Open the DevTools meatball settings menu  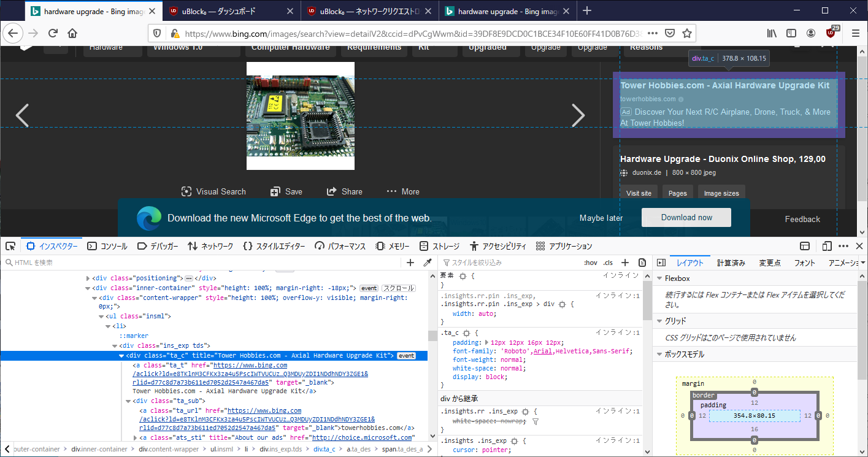843,245
